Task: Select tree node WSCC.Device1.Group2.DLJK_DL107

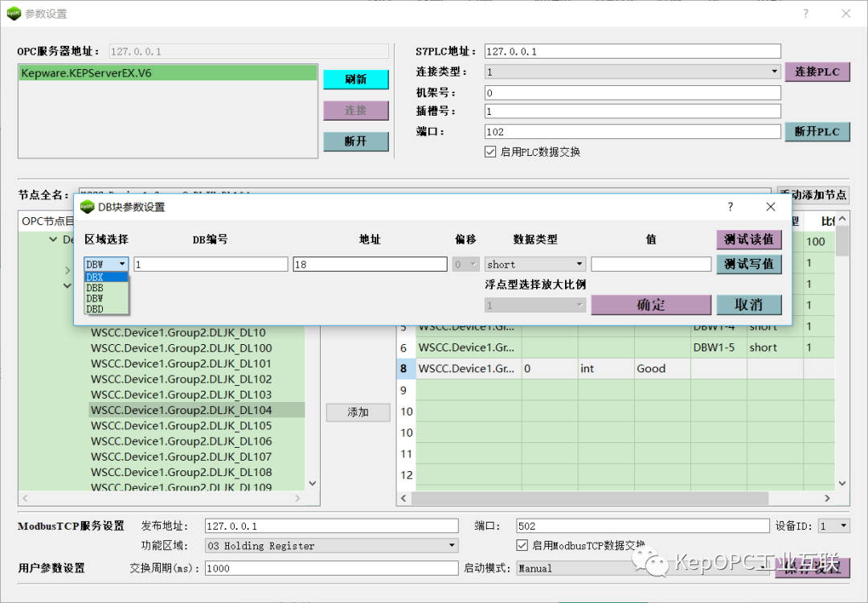Action: (x=182, y=457)
